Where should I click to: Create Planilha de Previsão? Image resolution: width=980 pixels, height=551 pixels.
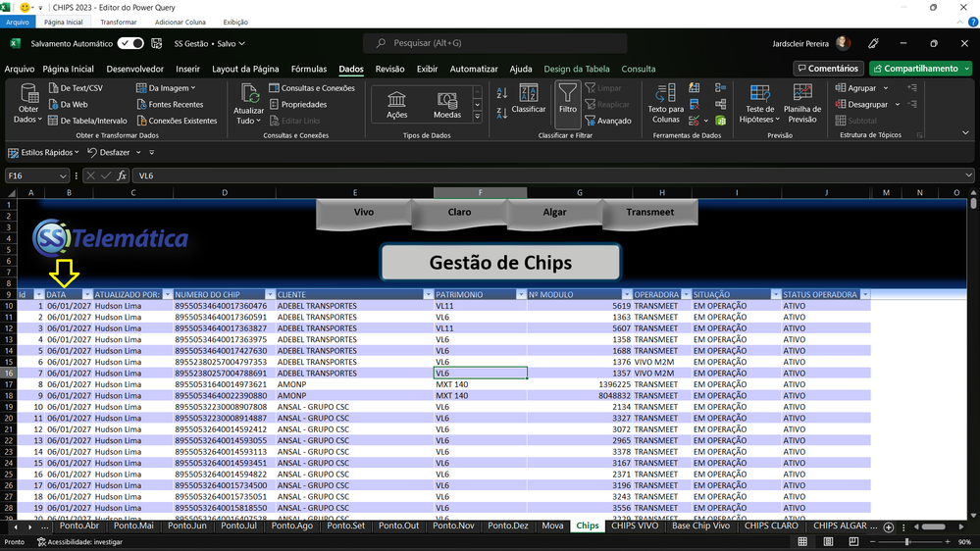pos(802,104)
